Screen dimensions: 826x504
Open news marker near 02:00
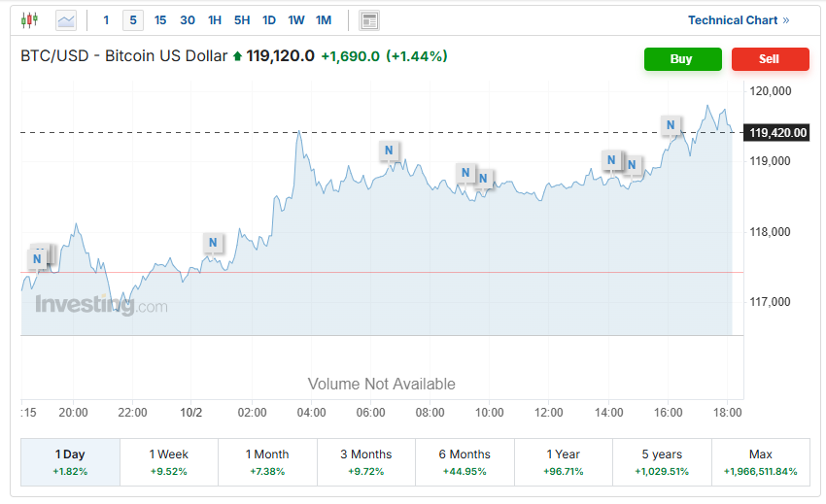(x=213, y=243)
